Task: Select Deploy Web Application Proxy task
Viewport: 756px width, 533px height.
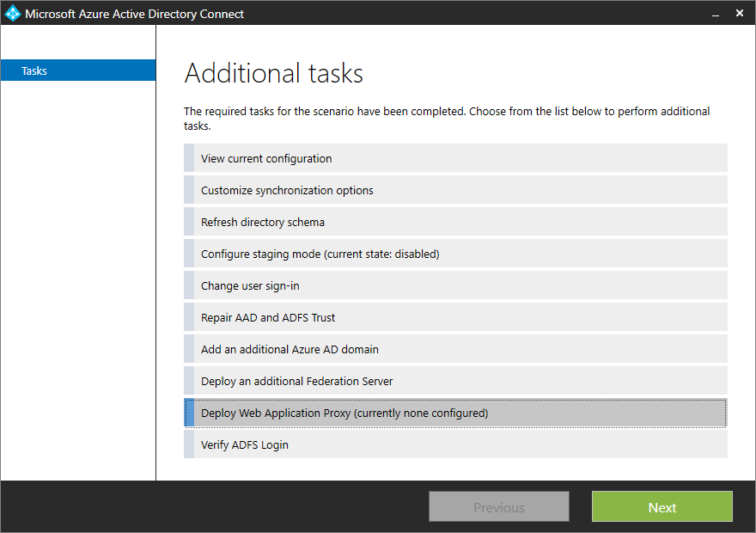Action: [455, 413]
